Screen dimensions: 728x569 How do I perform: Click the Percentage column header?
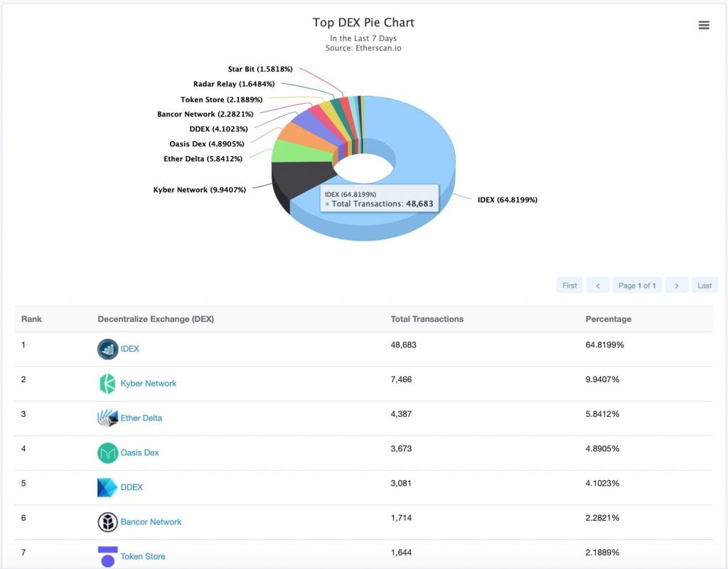point(609,319)
